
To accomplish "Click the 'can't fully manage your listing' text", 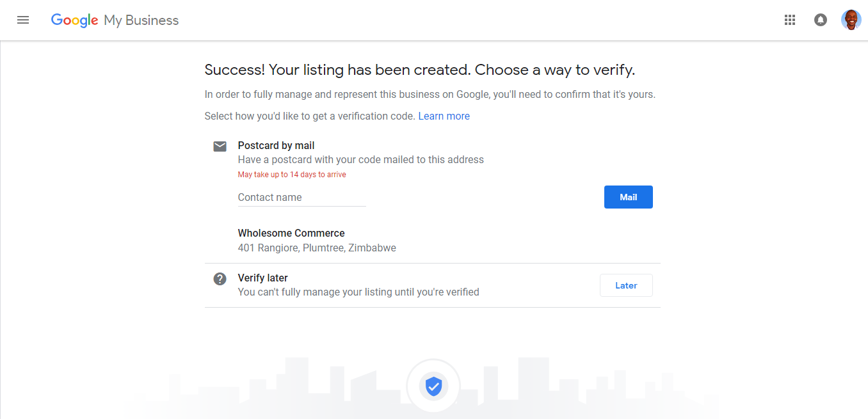I will point(358,292).
